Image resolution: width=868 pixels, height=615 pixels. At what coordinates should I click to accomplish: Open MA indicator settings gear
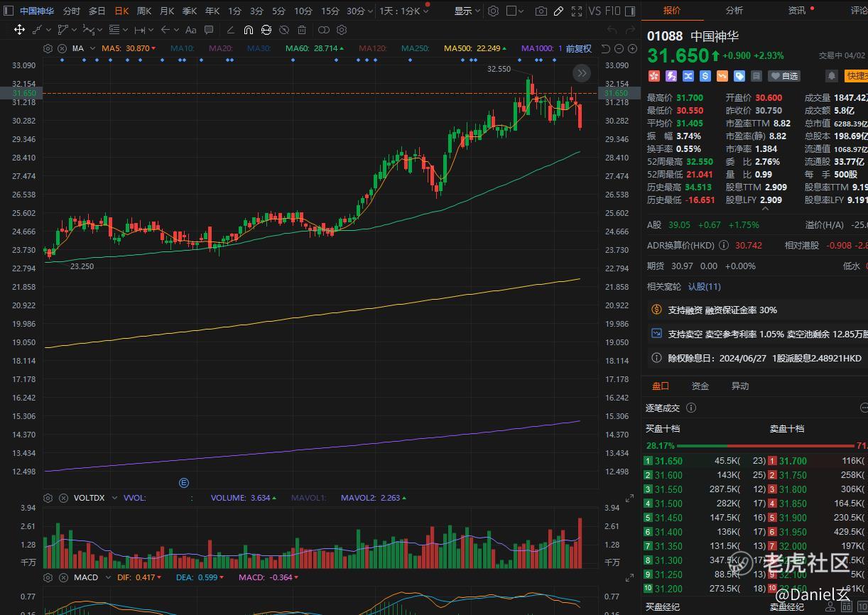[48, 48]
